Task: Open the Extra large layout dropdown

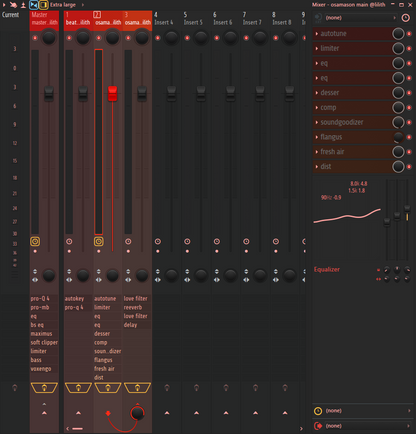Action: [66, 5]
